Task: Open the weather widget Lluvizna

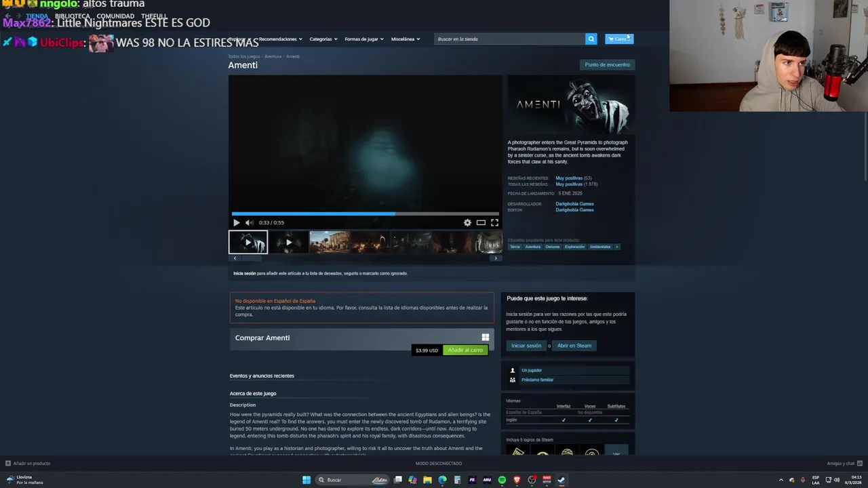Action: (x=25, y=480)
